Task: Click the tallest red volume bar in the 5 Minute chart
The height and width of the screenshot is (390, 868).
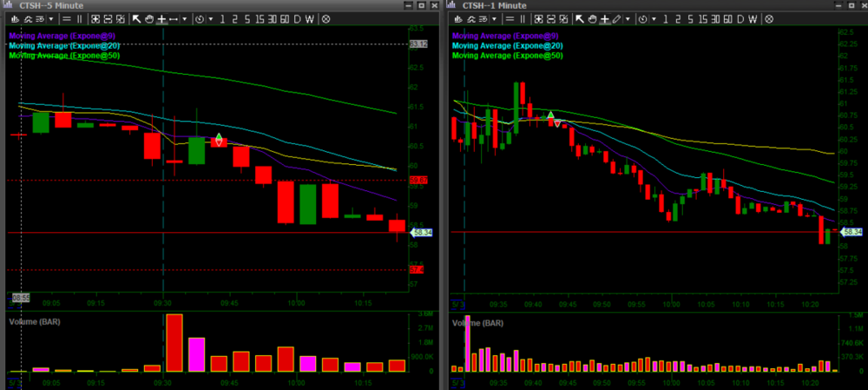Action: coord(174,342)
